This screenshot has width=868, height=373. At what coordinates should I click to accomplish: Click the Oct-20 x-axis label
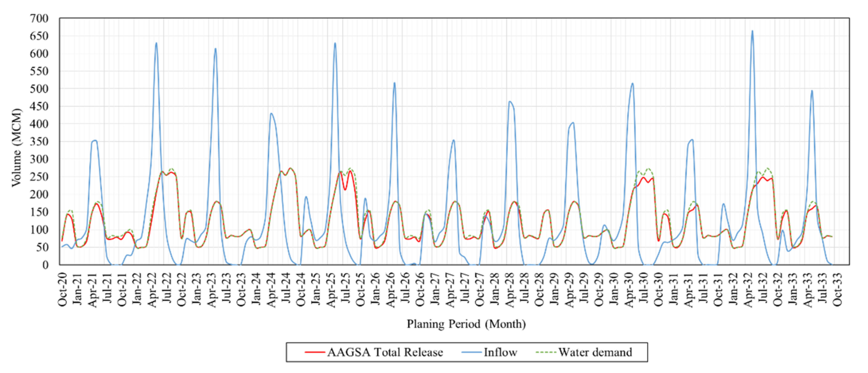63,289
